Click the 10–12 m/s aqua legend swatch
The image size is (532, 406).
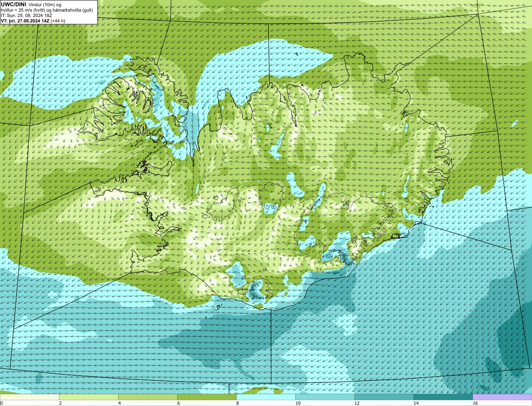pyautogui.click(x=325, y=397)
